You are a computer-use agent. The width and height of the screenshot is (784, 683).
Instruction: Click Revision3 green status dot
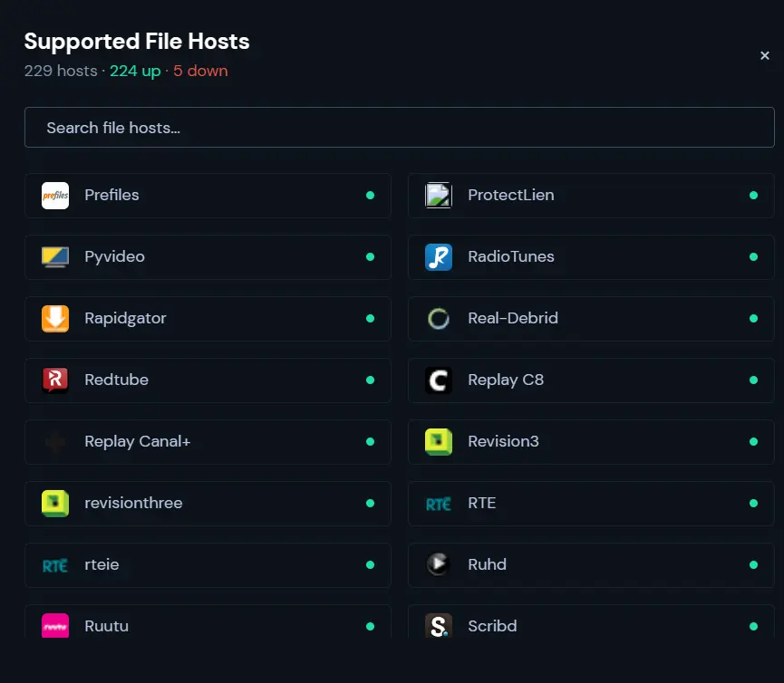pos(753,442)
